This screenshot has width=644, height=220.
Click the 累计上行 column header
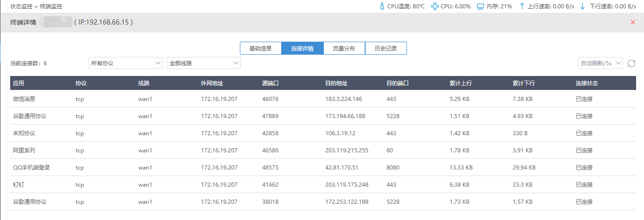[461, 83]
